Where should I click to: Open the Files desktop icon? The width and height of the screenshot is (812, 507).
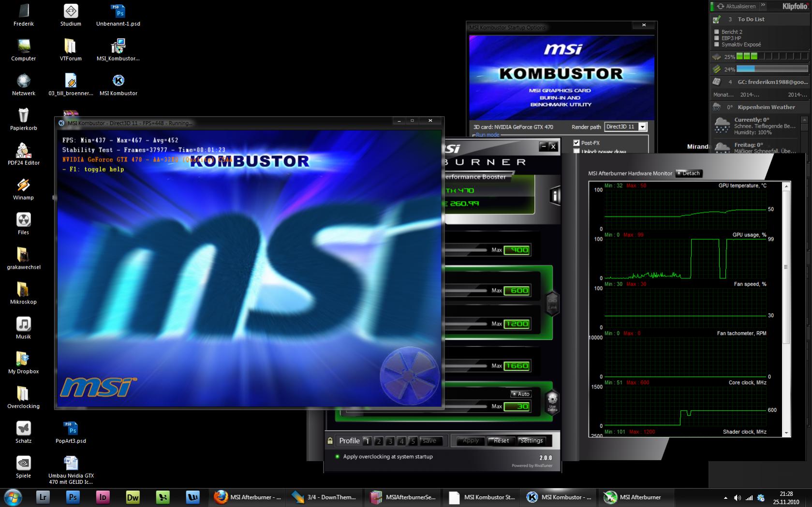(23, 224)
